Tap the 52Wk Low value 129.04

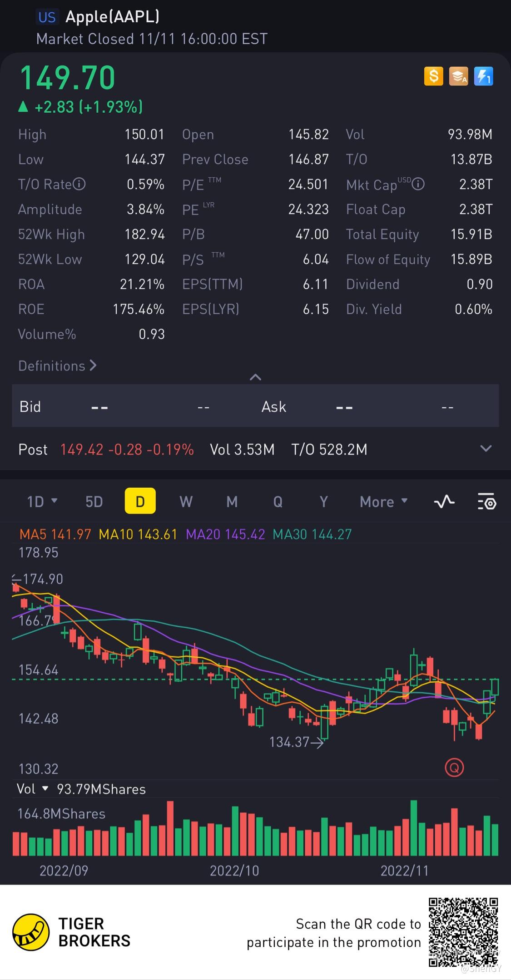(144, 259)
